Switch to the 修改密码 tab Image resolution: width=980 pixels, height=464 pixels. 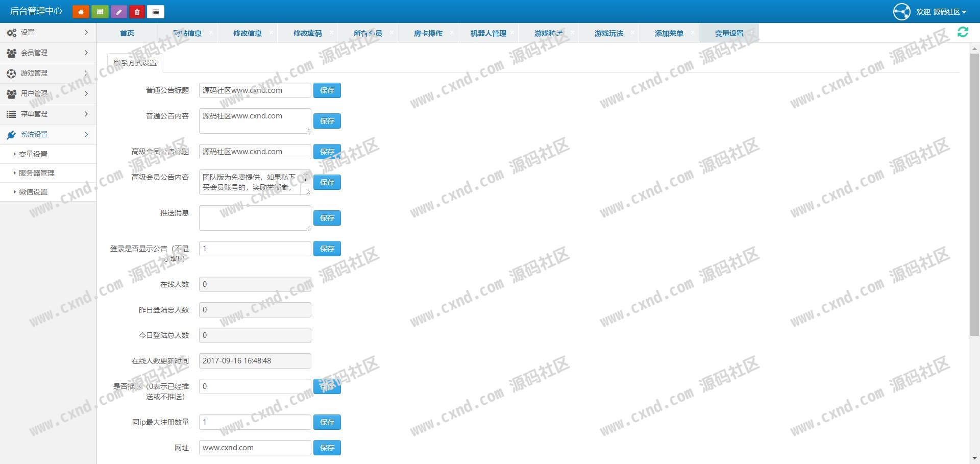pyautogui.click(x=307, y=33)
